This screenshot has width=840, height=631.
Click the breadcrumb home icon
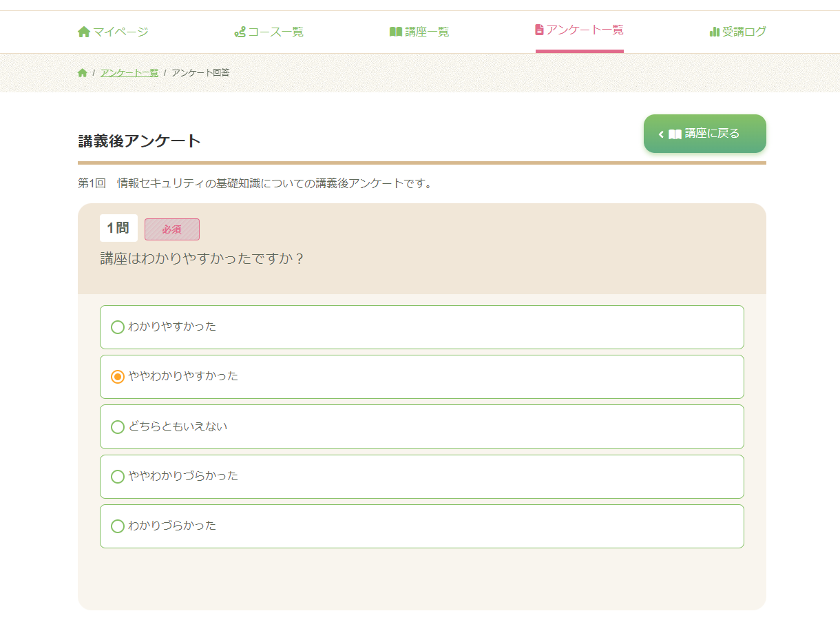click(x=83, y=72)
